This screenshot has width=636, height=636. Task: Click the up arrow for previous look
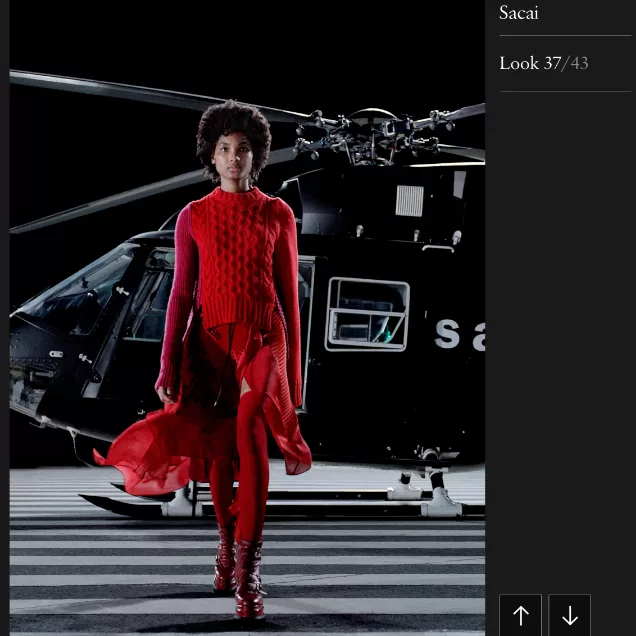point(520,616)
